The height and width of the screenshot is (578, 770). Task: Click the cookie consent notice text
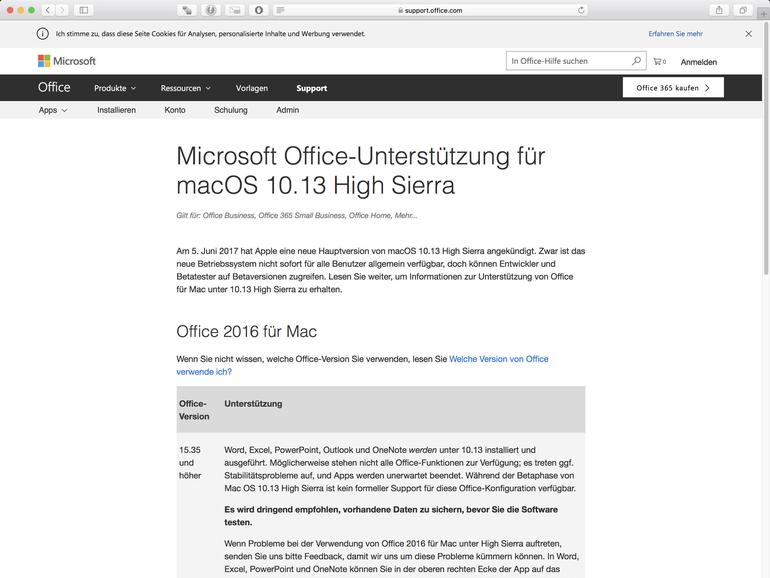pos(210,34)
